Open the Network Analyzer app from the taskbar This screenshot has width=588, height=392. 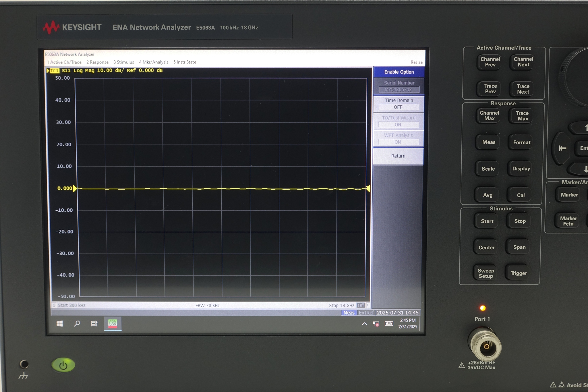click(113, 324)
